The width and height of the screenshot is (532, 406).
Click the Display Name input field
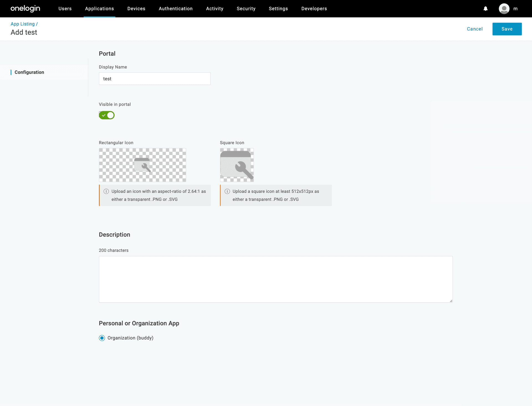point(155,79)
